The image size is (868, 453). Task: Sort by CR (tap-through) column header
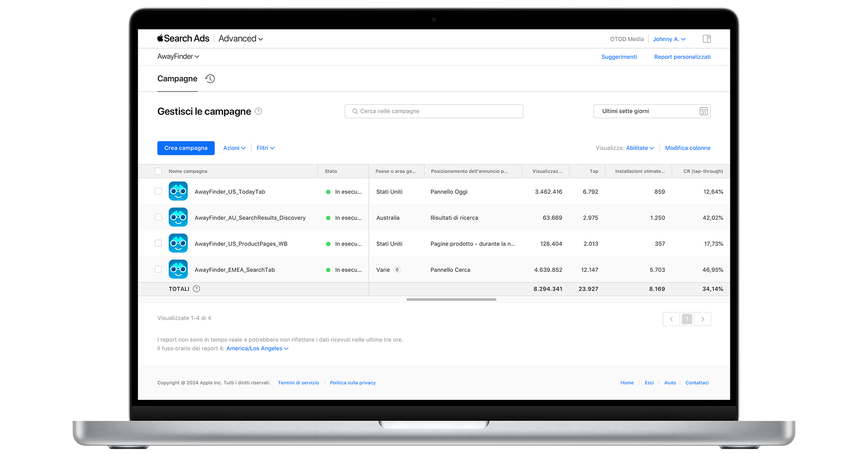(703, 171)
